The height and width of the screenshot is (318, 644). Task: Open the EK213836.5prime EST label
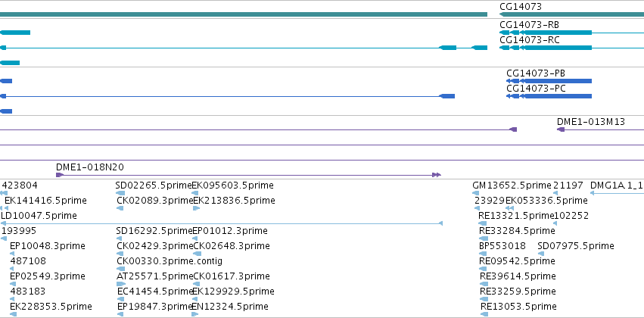(x=234, y=201)
